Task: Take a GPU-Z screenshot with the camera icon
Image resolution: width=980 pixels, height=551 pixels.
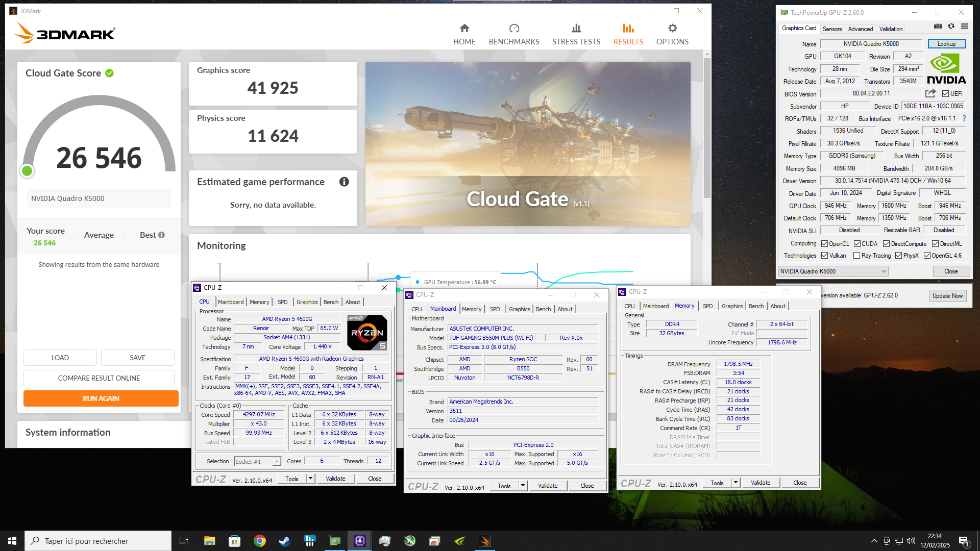Action: coord(938,26)
